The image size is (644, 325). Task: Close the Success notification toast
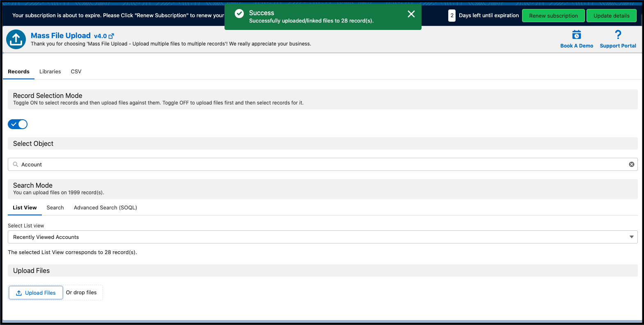[x=411, y=14]
